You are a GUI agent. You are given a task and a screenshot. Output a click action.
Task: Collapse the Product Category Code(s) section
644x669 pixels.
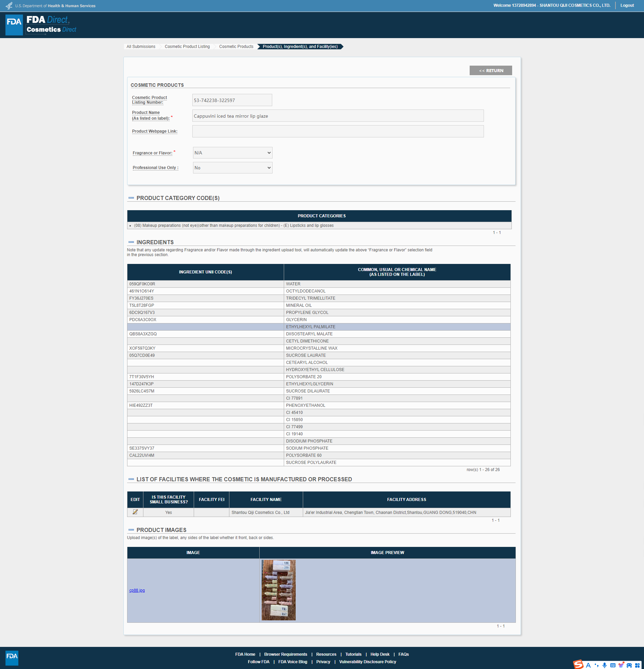131,198
